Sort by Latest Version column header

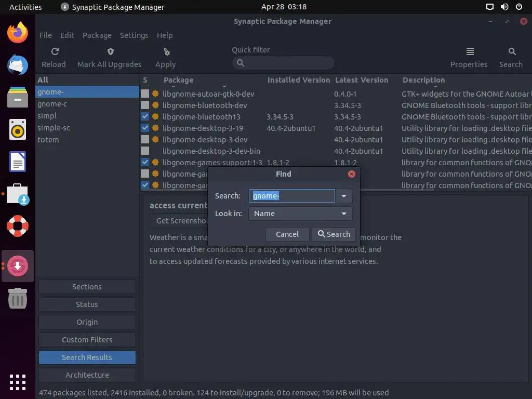tap(362, 80)
